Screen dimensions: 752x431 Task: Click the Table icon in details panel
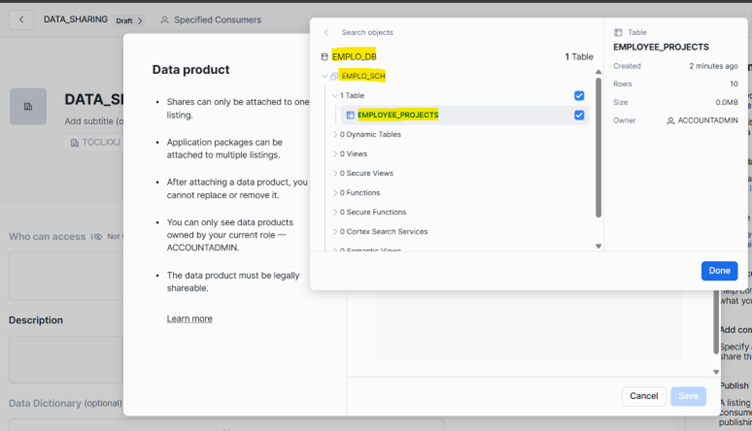[618, 32]
